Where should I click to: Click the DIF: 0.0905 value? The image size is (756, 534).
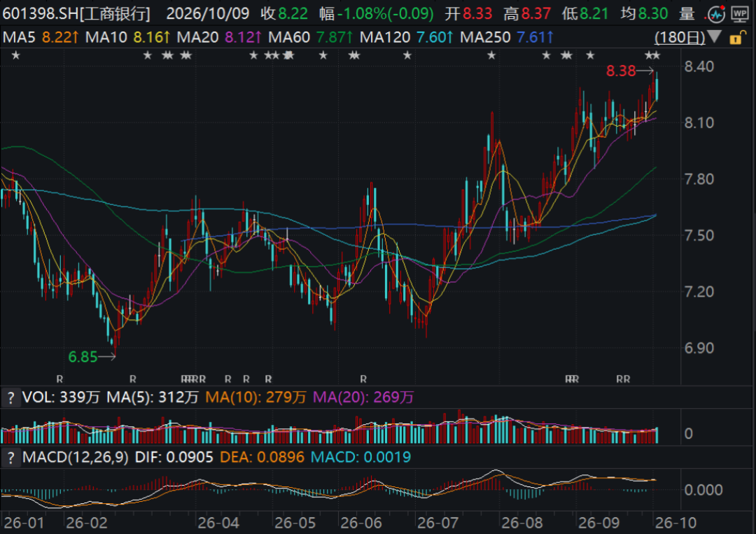click(x=174, y=458)
